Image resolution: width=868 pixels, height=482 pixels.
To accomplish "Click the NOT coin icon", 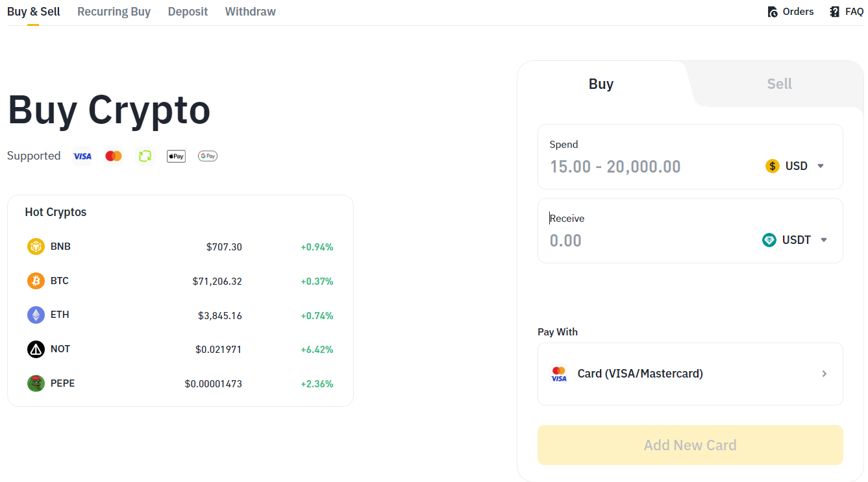I will pyautogui.click(x=36, y=349).
